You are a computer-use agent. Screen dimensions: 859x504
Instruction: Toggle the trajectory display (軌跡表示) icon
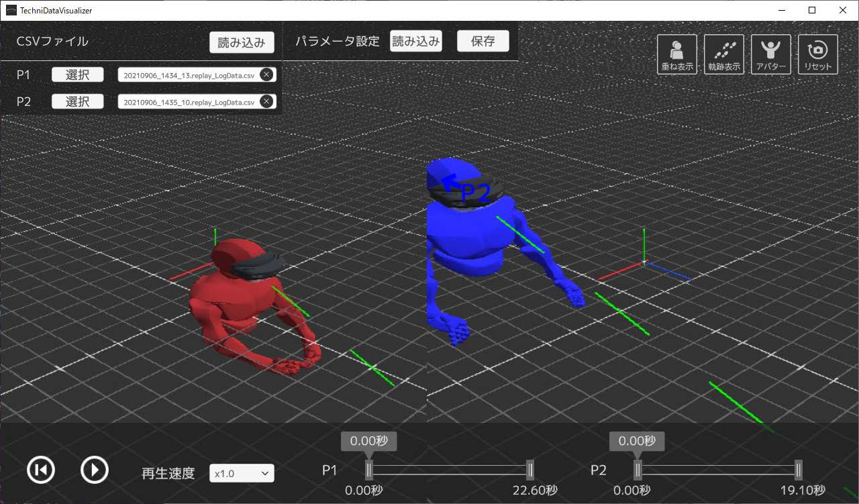(x=723, y=54)
